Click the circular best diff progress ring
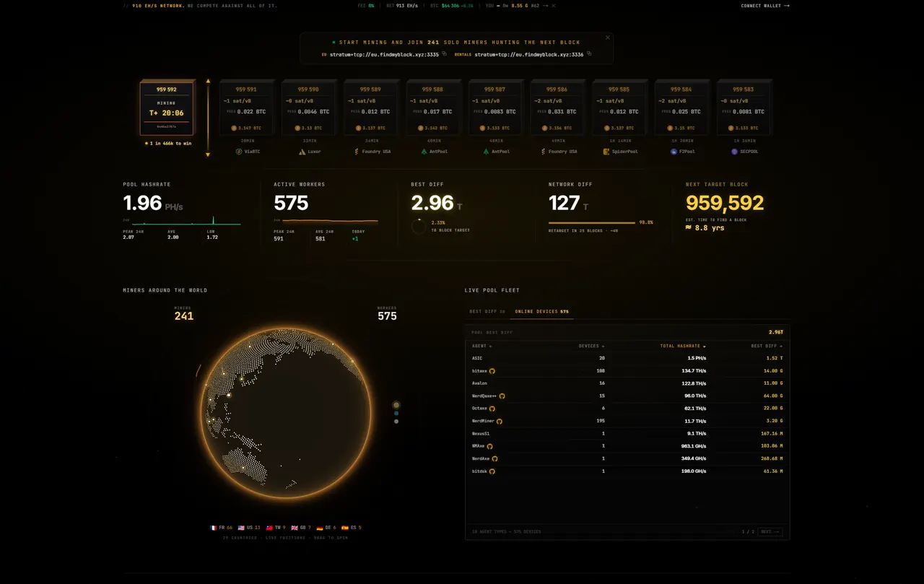Screen dimensions: 924x584 pyautogui.click(x=419, y=226)
